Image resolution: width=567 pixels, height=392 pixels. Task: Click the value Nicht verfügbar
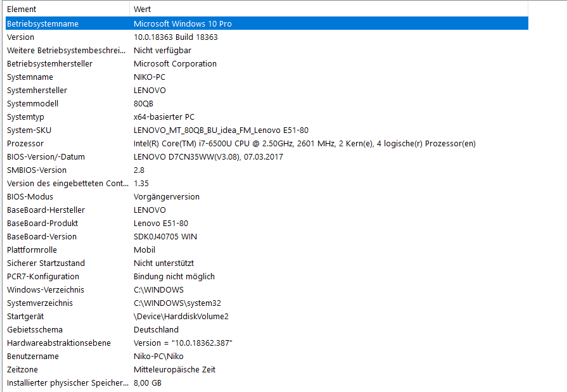pos(162,51)
